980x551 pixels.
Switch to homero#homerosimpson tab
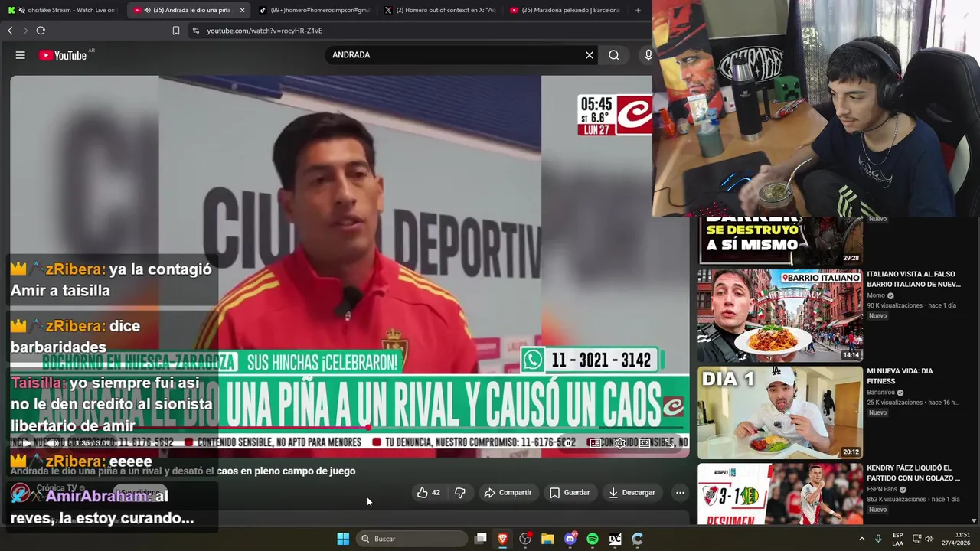click(x=315, y=10)
